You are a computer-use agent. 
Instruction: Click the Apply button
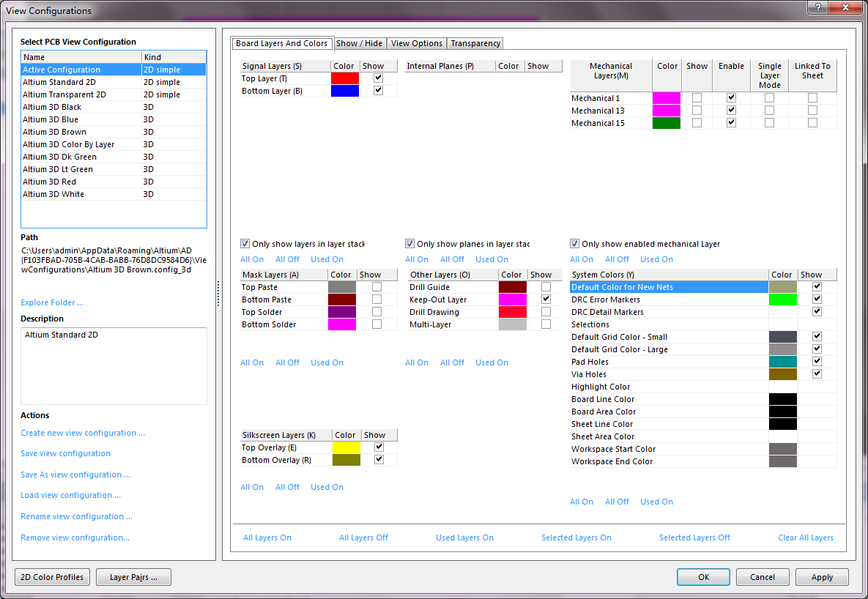click(x=822, y=577)
